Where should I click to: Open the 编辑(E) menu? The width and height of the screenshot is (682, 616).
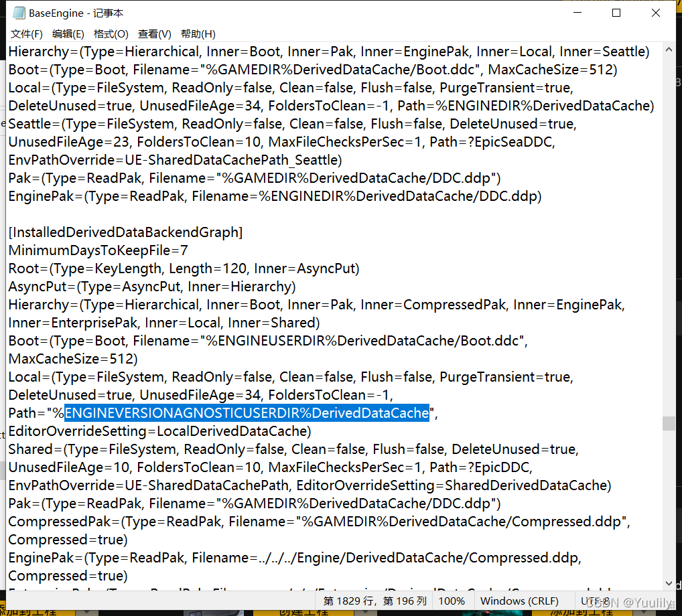pyautogui.click(x=69, y=33)
